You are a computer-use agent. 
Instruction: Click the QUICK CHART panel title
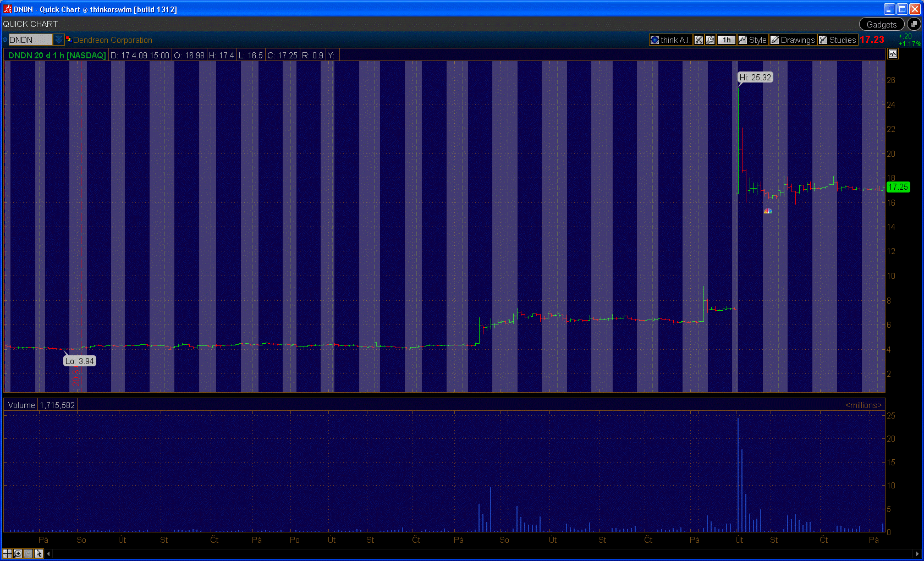tap(30, 24)
